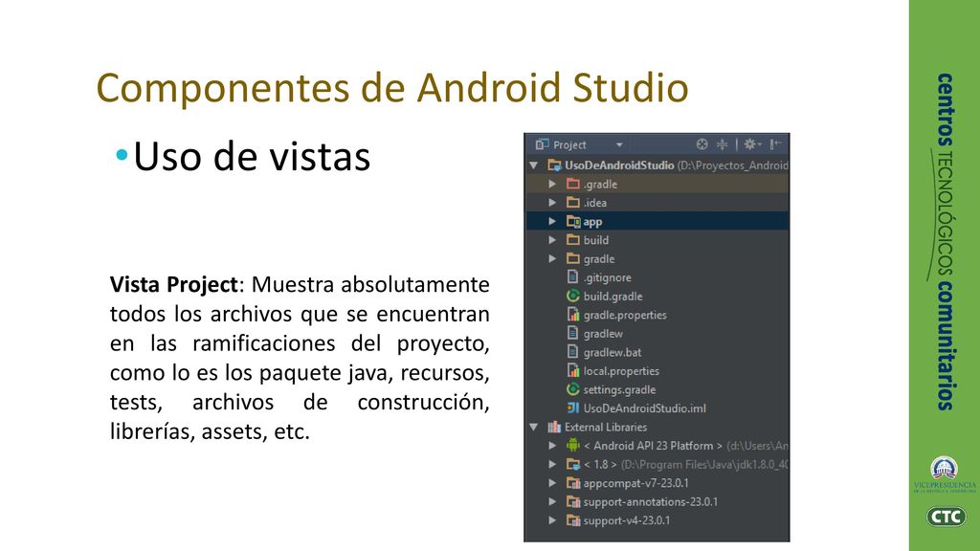The width and height of the screenshot is (980, 551).
Task: Click the gradle folder icon
Action: click(x=573, y=258)
